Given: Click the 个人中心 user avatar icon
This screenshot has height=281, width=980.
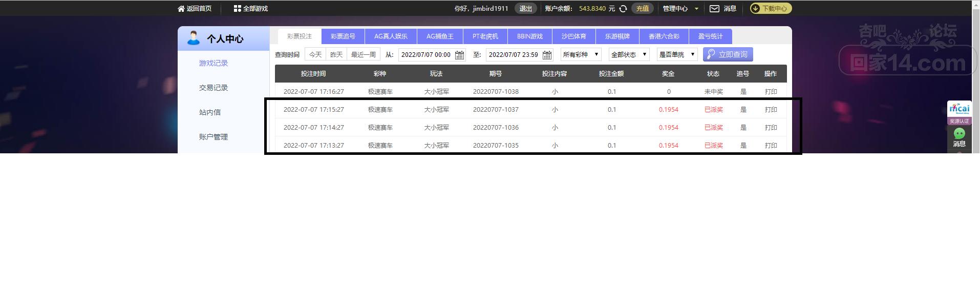Looking at the screenshot, I should coord(194,38).
